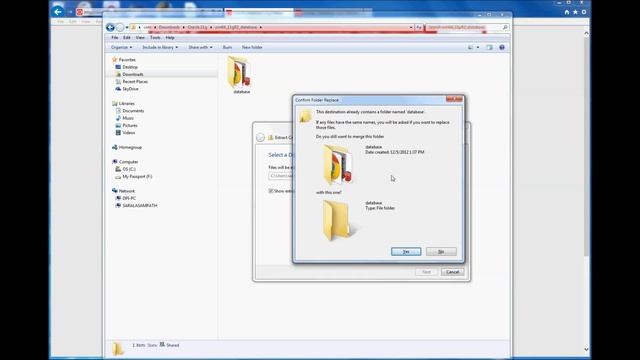Click the search magnifier icon in Explorer
The height and width of the screenshot is (360, 640).
pos(505,27)
